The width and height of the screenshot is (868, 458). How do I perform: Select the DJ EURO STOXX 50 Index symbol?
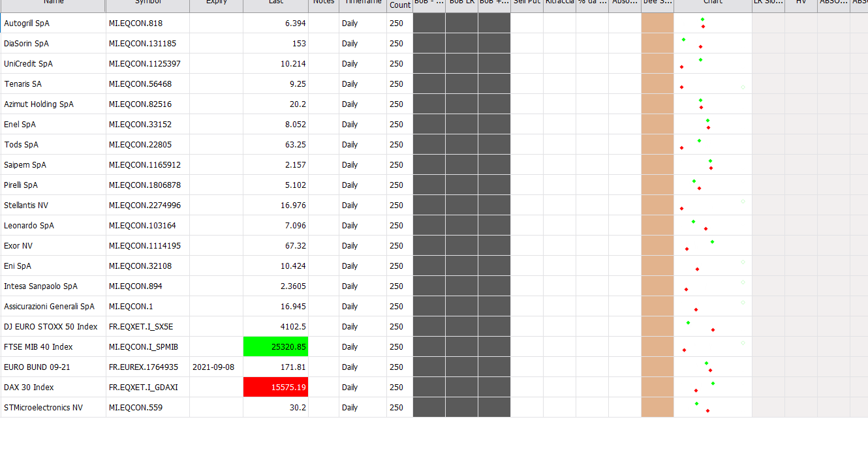141,327
